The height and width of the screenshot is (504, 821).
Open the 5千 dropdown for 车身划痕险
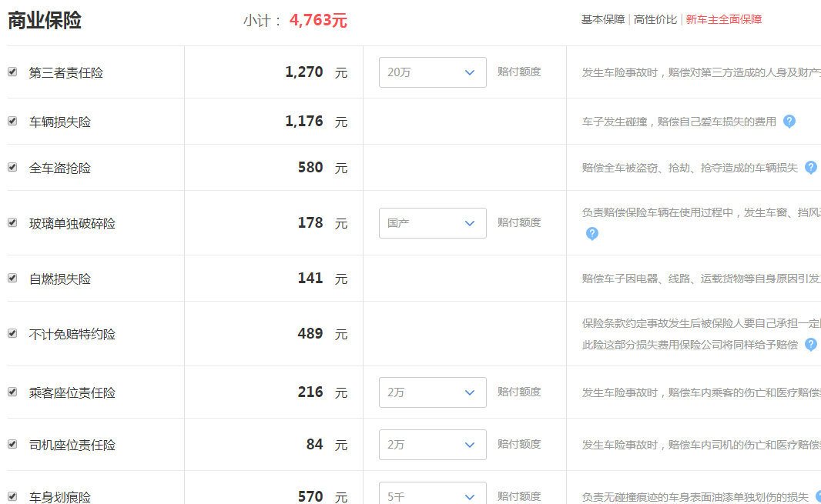[433, 493]
